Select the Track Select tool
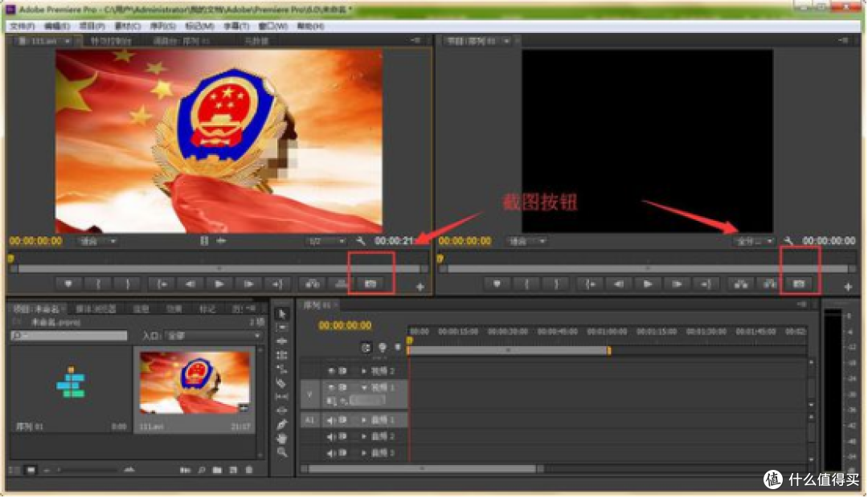The height and width of the screenshot is (498, 868). [282, 328]
